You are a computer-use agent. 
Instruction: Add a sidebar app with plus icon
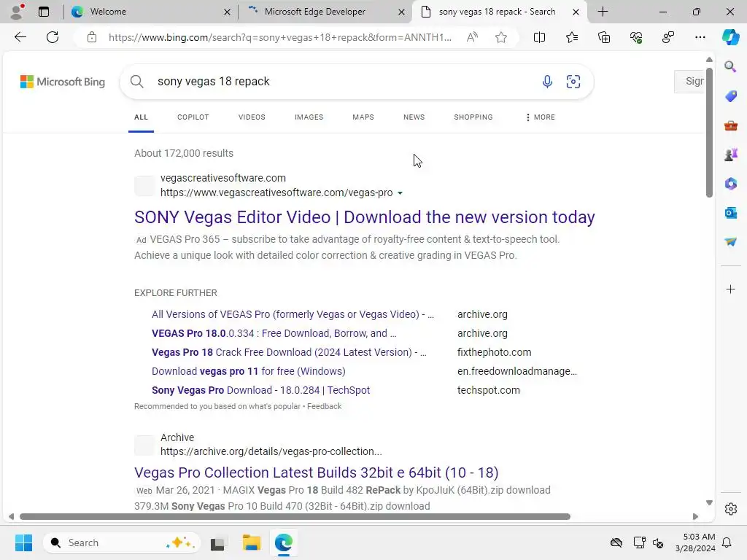coord(730,289)
